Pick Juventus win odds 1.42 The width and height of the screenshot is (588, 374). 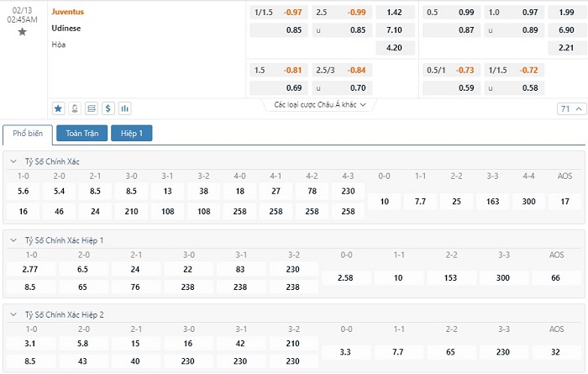click(x=393, y=13)
